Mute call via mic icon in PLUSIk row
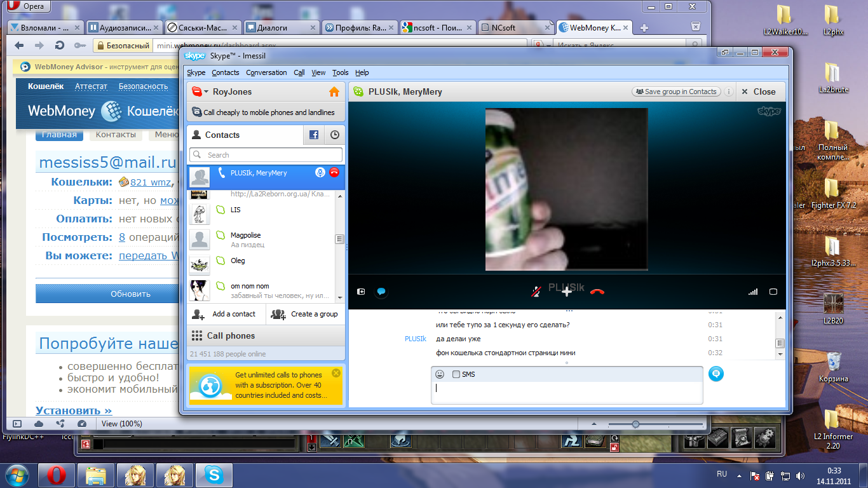The height and width of the screenshot is (488, 868). click(x=320, y=172)
